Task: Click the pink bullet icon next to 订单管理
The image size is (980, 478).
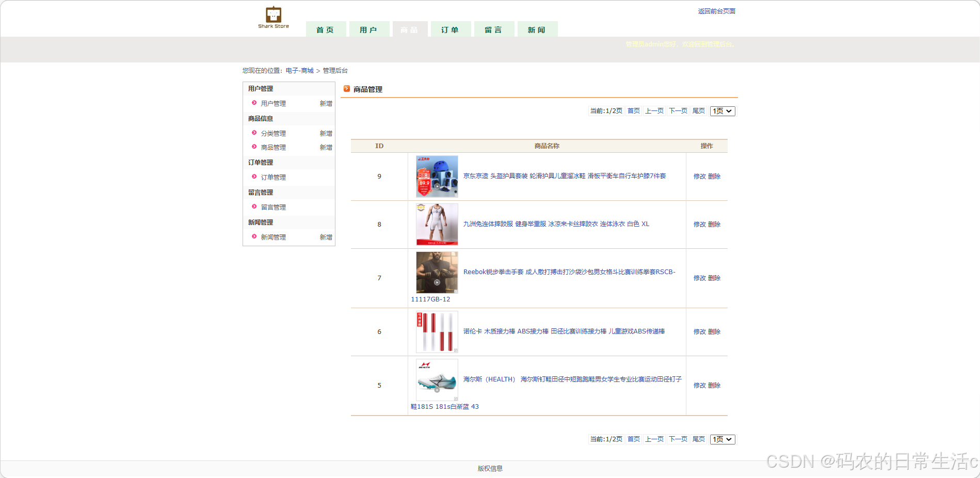Action: click(254, 177)
